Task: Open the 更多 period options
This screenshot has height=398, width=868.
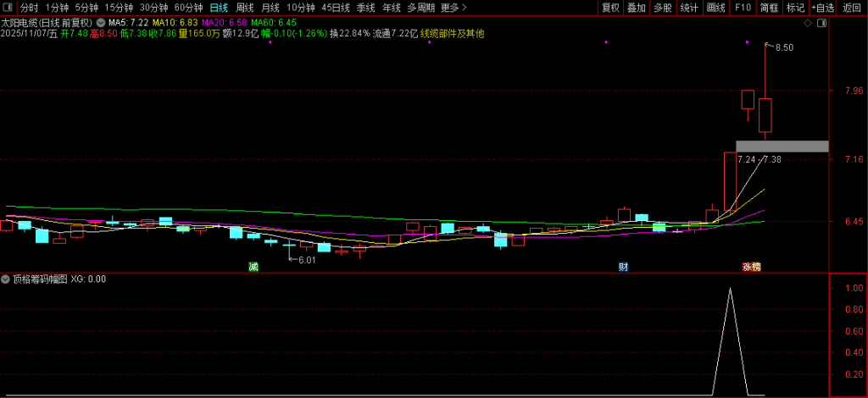Action: coord(453,8)
